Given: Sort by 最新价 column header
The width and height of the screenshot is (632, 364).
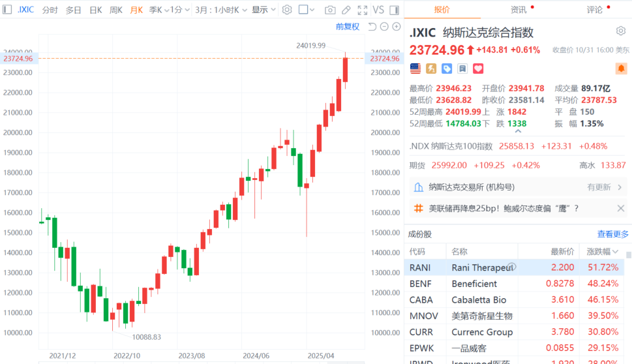Looking at the screenshot, I should pyautogui.click(x=562, y=252).
